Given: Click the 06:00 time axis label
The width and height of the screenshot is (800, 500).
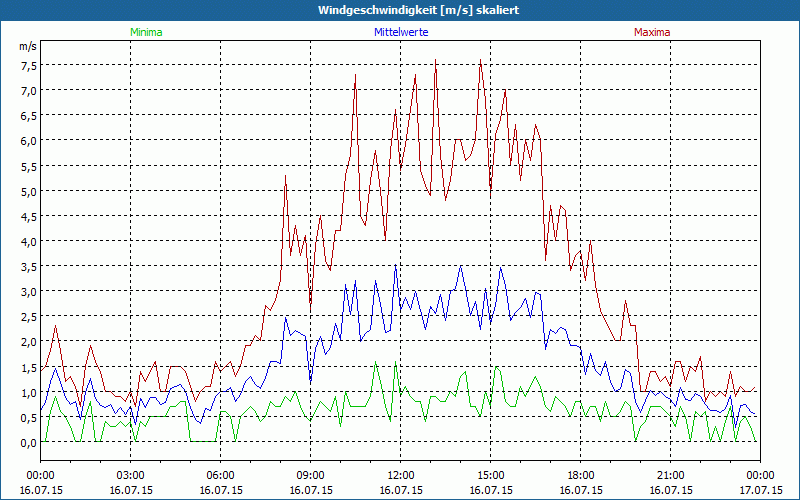Looking at the screenshot, I should 220,476.
